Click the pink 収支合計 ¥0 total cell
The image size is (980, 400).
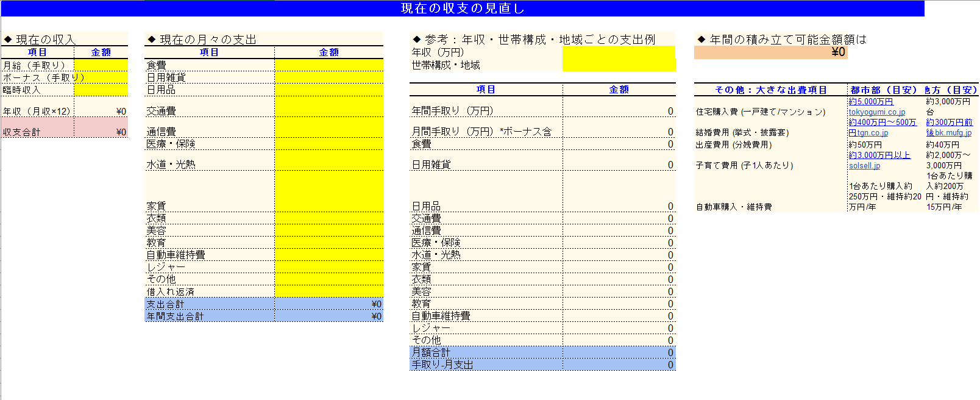tap(101, 132)
